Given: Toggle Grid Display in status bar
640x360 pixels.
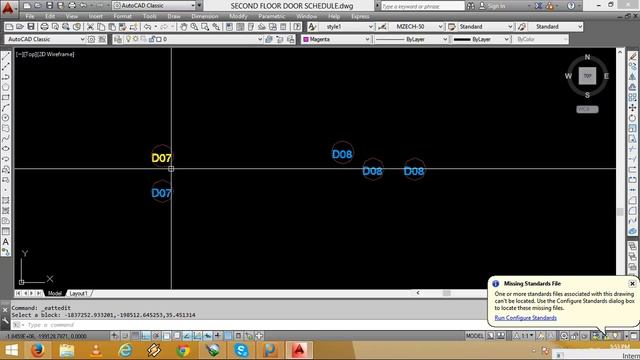Looking at the screenshot, I should [x=135, y=336].
